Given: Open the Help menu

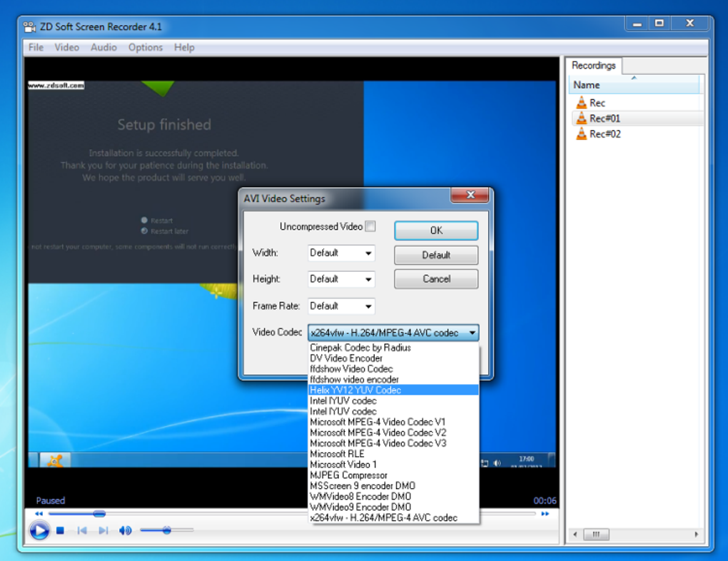Looking at the screenshot, I should pyautogui.click(x=184, y=47).
